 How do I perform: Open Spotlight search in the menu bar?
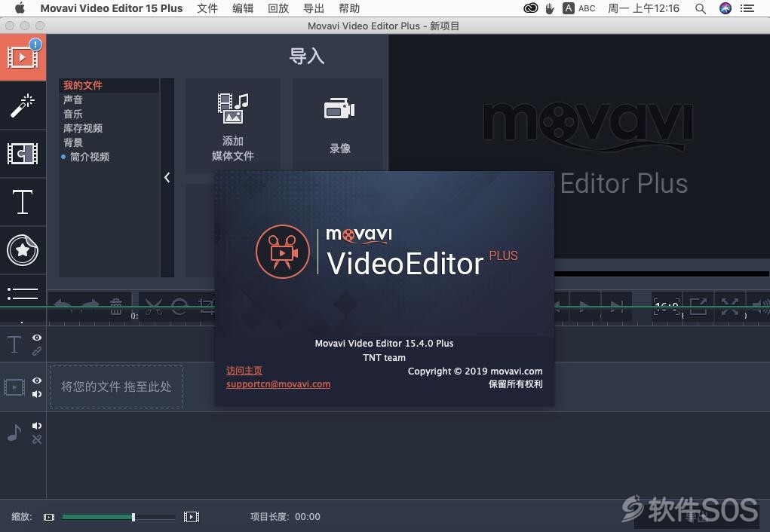pos(701,8)
